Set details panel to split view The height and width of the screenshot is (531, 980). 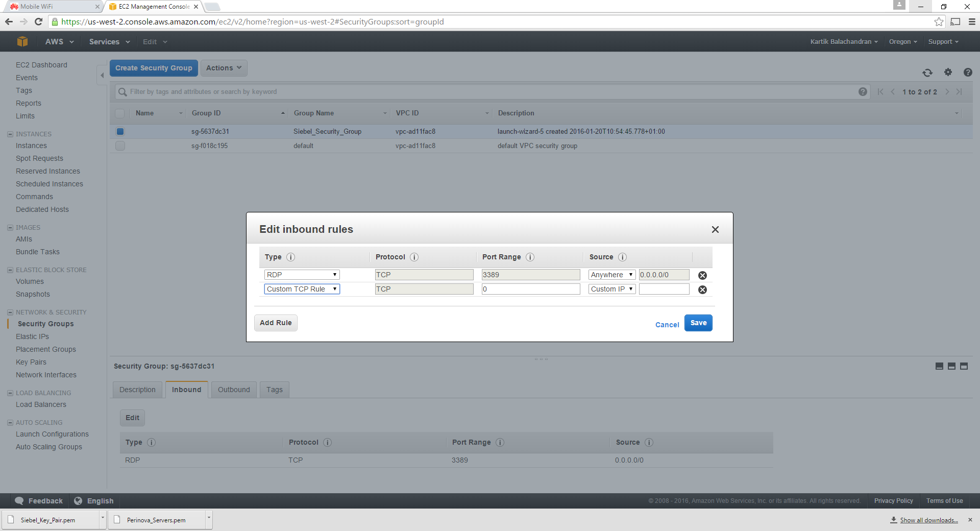tap(951, 366)
